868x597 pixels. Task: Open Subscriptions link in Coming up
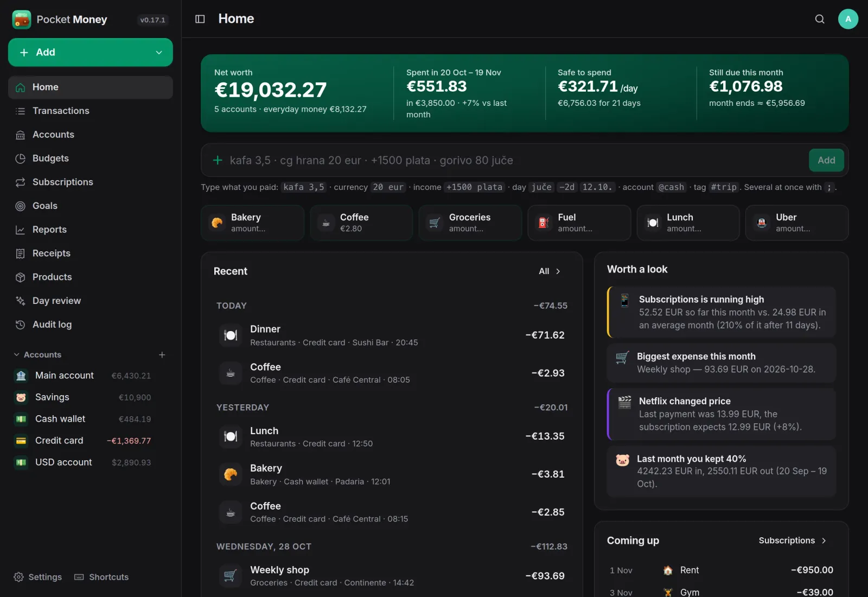pos(792,541)
